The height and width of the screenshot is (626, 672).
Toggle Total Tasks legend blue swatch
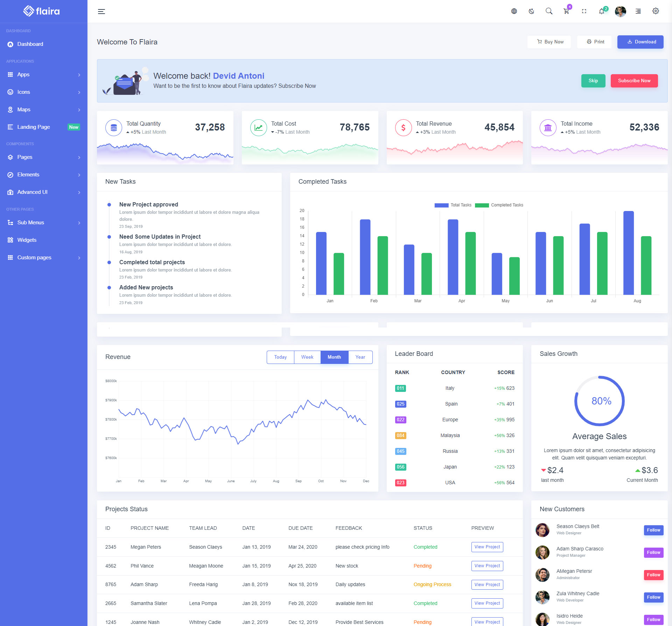point(441,205)
